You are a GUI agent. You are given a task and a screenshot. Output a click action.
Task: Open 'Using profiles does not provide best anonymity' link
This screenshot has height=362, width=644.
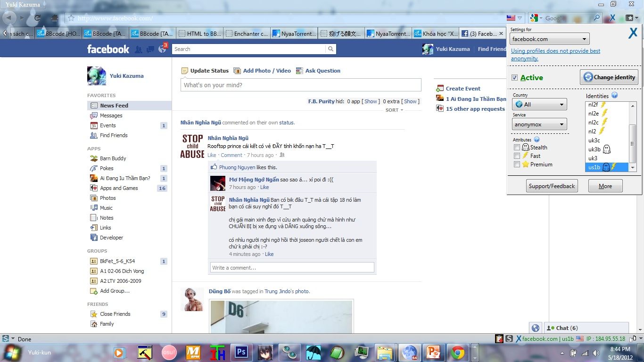pyautogui.click(x=555, y=55)
